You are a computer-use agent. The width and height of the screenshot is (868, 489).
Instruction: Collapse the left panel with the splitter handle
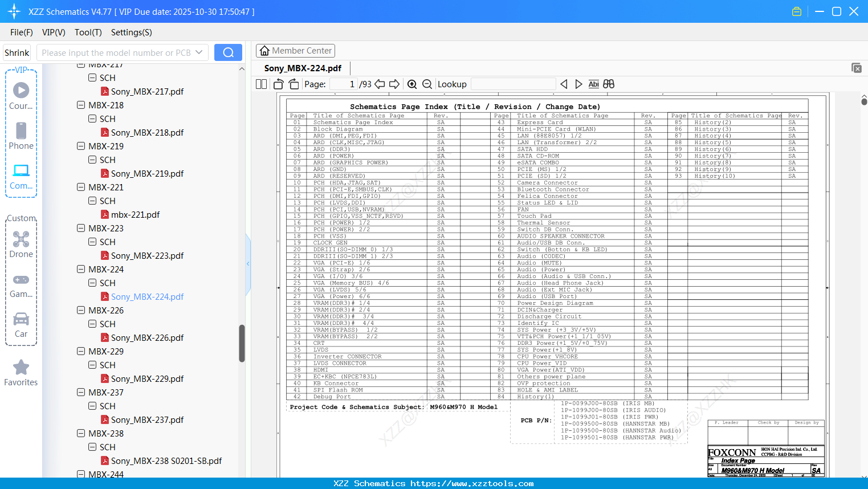[248, 264]
